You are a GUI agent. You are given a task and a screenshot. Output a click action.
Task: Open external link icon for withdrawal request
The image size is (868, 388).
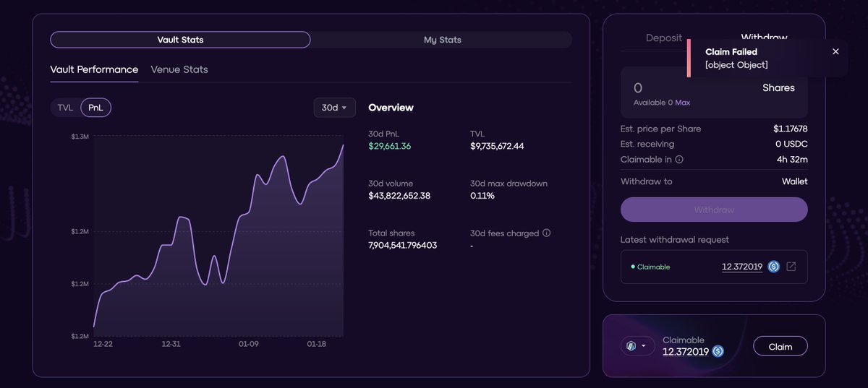pos(791,267)
